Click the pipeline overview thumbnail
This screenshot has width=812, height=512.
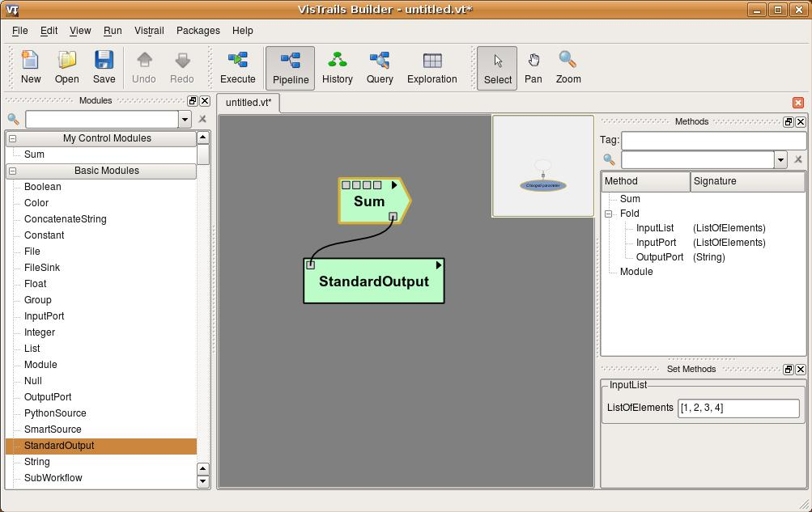(542, 167)
